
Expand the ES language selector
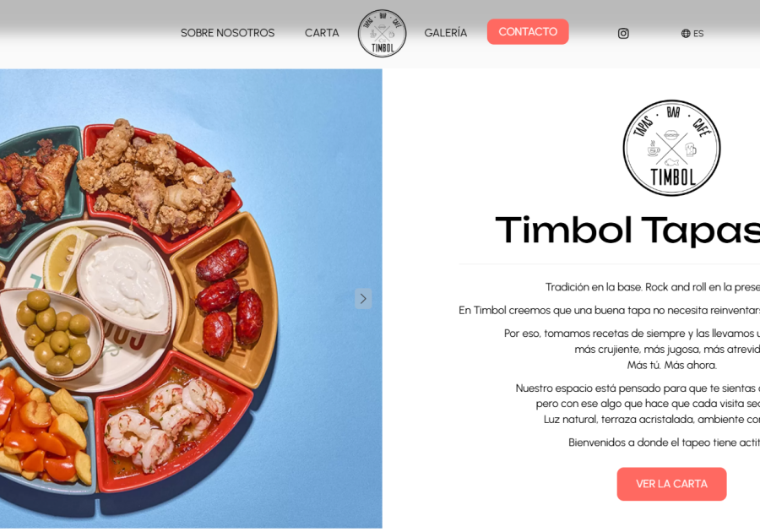pyautogui.click(x=692, y=34)
